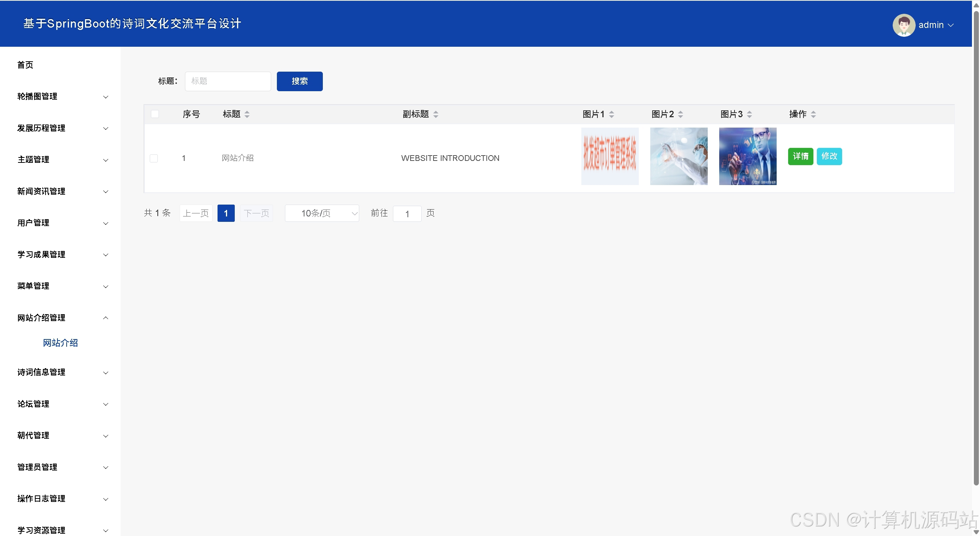Image resolution: width=980 pixels, height=536 pixels.
Task: Expand 操作日志管理 menu chevron
Action: (x=106, y=499)
